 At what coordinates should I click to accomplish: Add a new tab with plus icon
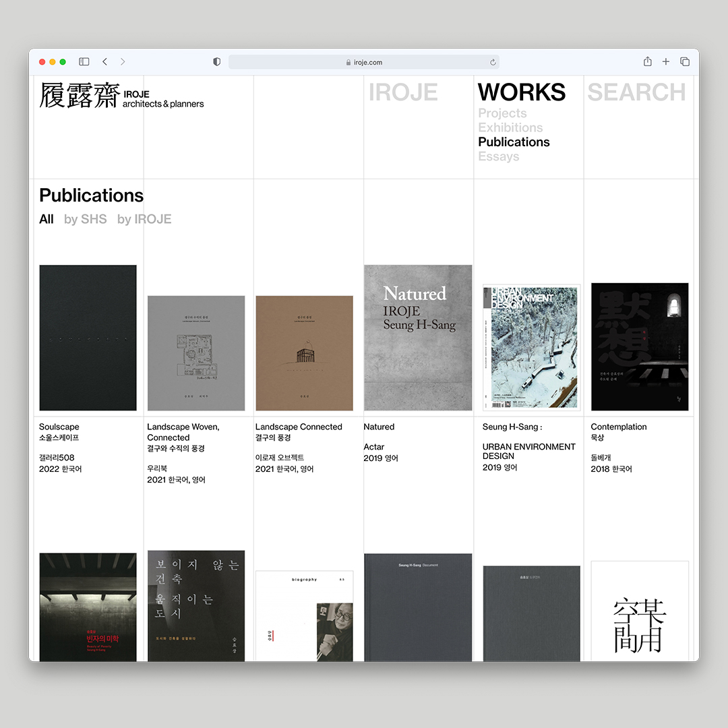666,61
